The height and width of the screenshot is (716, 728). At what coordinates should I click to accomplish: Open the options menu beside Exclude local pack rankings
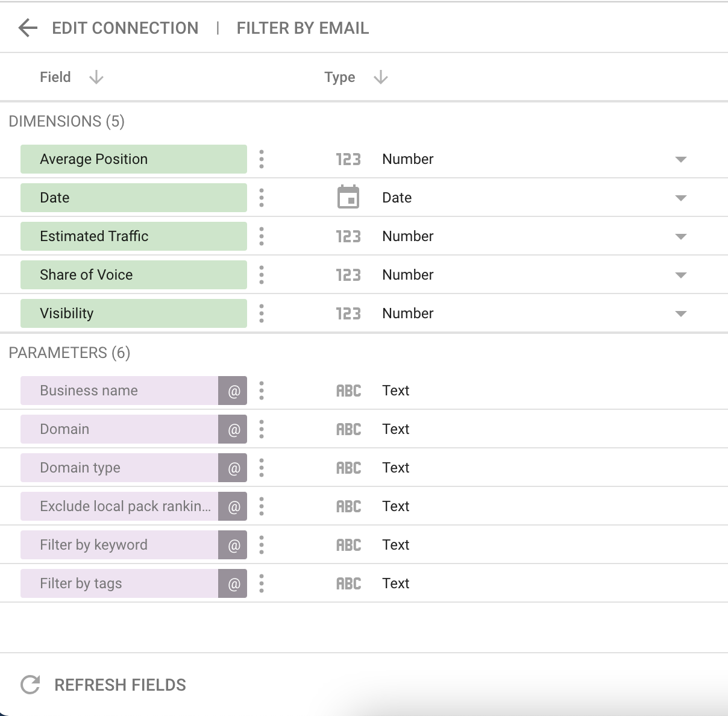tap(262, 506)
